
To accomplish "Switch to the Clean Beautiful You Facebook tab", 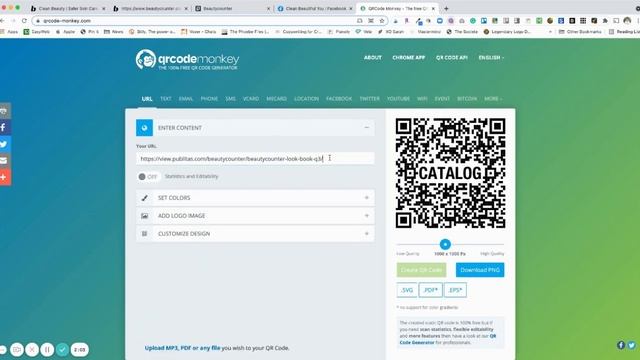I will click(315, 8).
